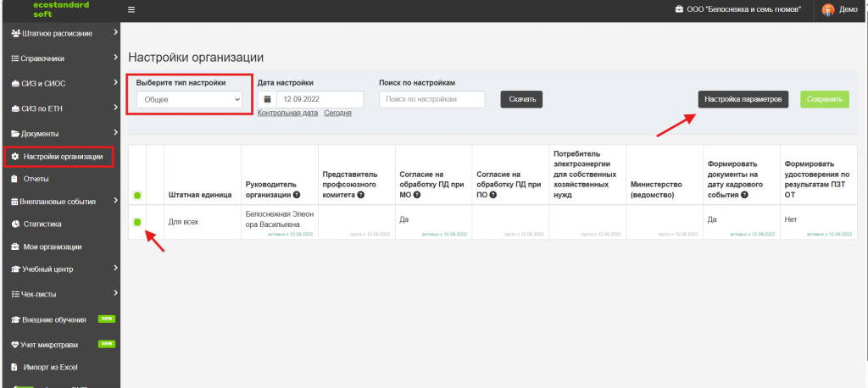Click the Скачать button
Screen dimensions: 868x388
(522, 100)
